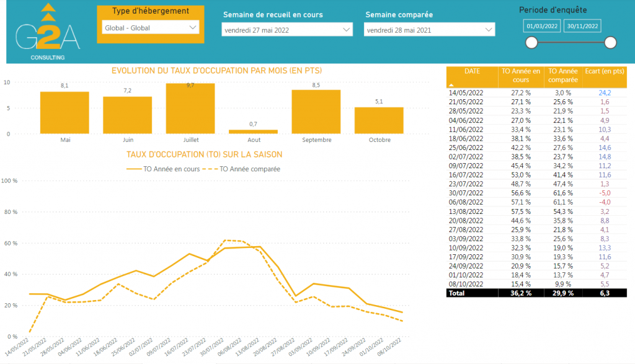Click the sort arrow in DATE header

click(451, 84)
